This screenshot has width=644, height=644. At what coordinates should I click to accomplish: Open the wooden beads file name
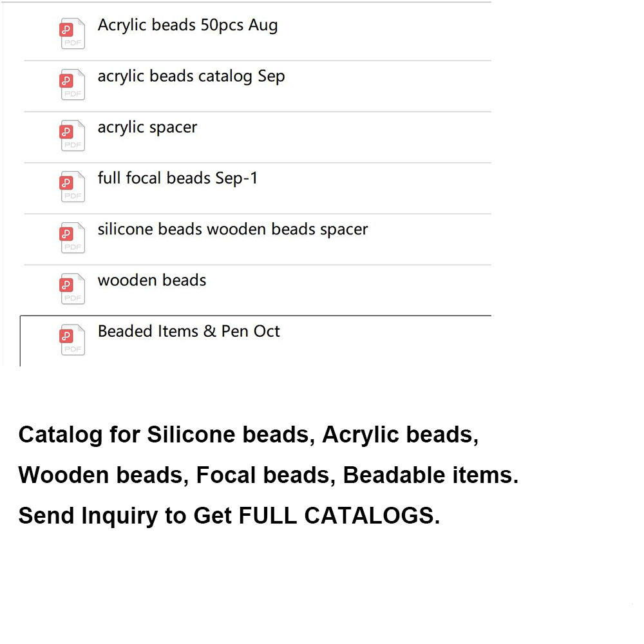[151, 281]
